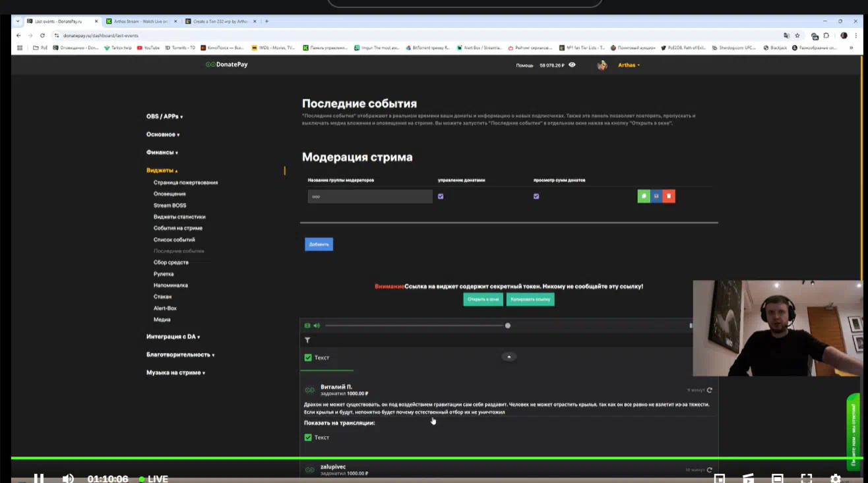Click green copy icon in moderator row
The height and width of the screenshot is (483, 868).
click(644, 196)
